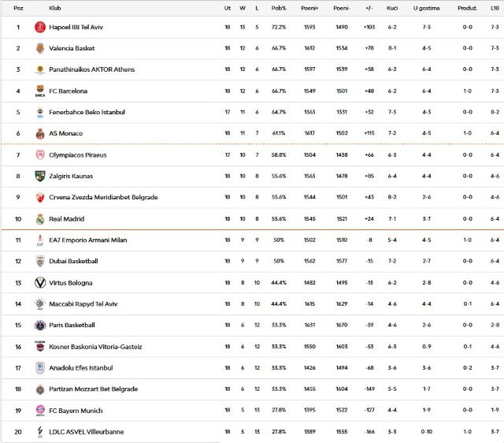
Task: Open LDLC ASVEL Villeurbanne team link
Action: 86,431
